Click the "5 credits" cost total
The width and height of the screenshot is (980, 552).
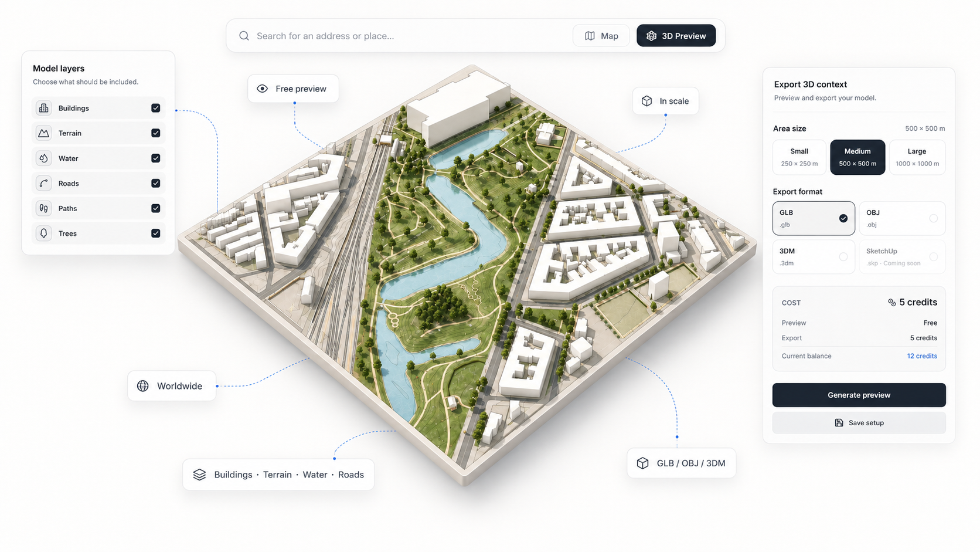(x=918, y=302)
